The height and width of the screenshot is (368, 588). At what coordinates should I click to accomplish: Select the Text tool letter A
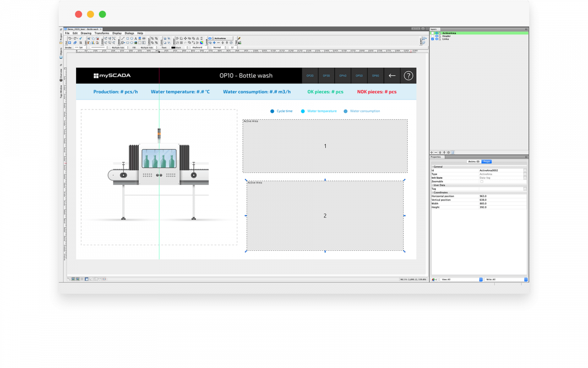[136, 38]
